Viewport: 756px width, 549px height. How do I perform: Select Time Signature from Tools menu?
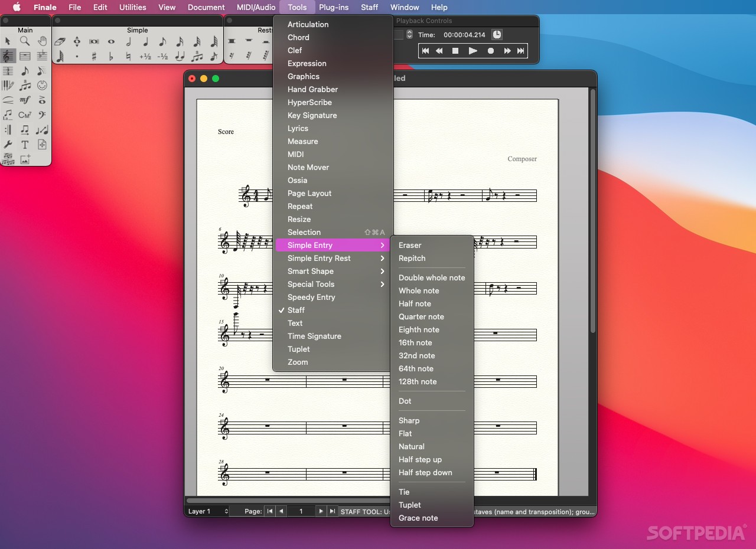tap(333, 336)
